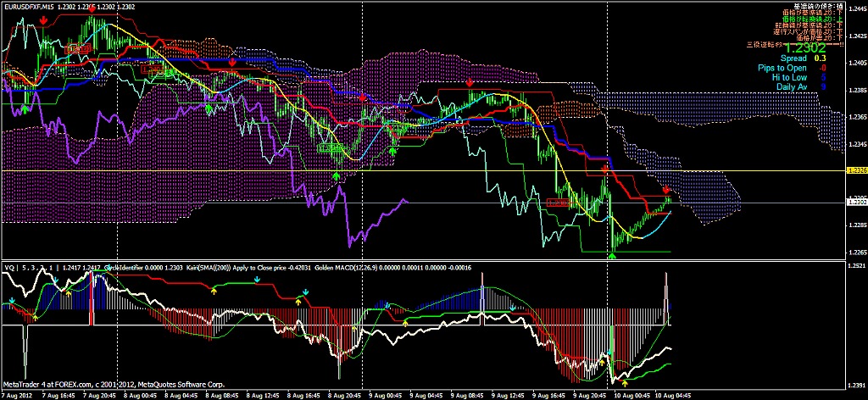
Task: Select the red boxed price tag left of the final drop
Action: tap(558, 202)
